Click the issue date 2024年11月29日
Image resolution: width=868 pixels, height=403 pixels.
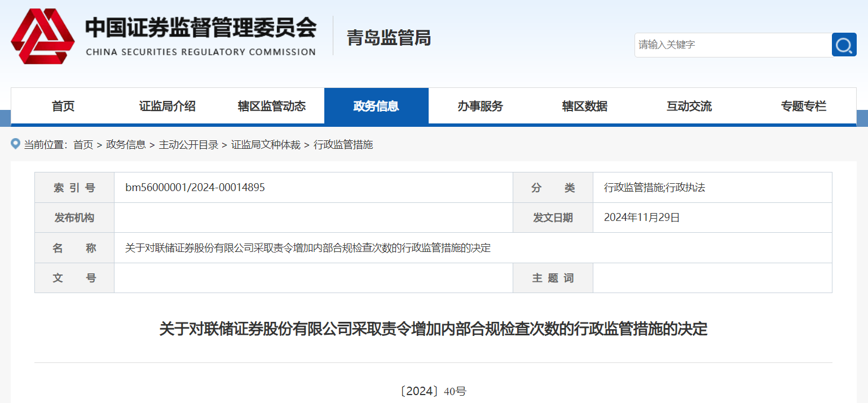coord(642,218)
